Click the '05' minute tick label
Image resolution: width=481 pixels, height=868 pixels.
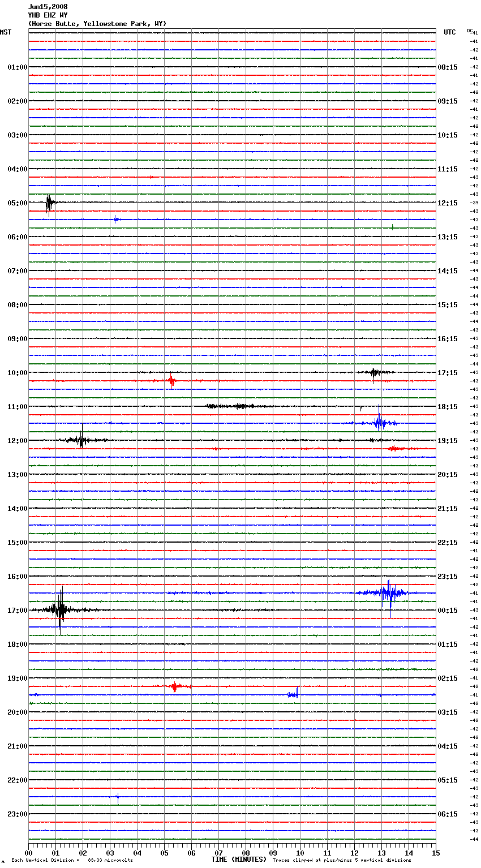click(x=164, y=853)
